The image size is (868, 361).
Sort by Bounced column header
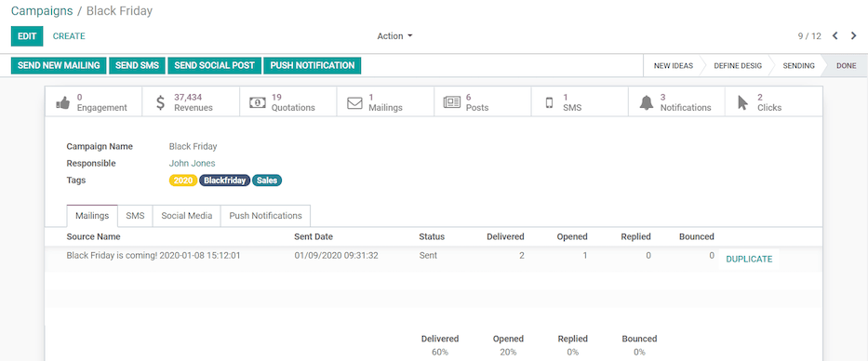(x=697, y=236)
